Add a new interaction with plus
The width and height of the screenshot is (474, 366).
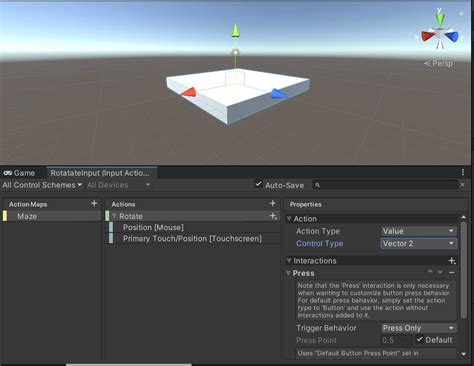pyautogui.click(x=452, y=261)
